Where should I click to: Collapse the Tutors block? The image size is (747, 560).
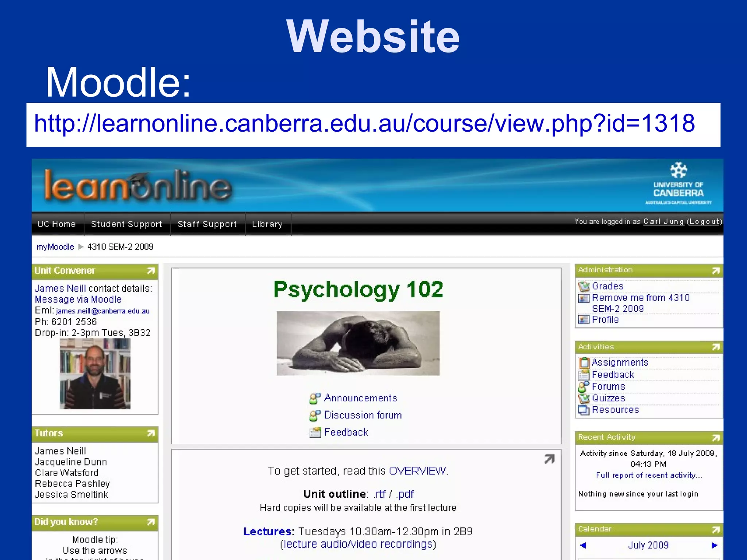point(151,433)
